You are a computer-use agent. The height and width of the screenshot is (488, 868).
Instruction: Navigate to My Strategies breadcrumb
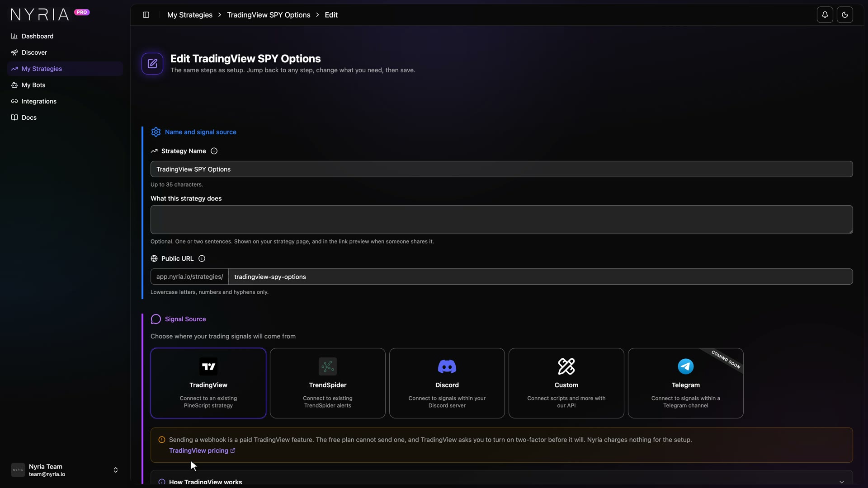(x=190, y=15)
